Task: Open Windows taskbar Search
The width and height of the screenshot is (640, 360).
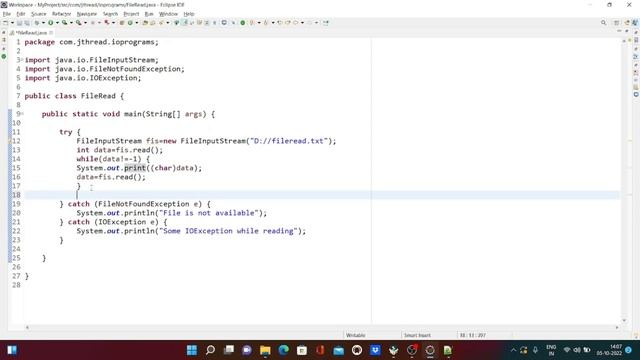Action: [210, 350]
